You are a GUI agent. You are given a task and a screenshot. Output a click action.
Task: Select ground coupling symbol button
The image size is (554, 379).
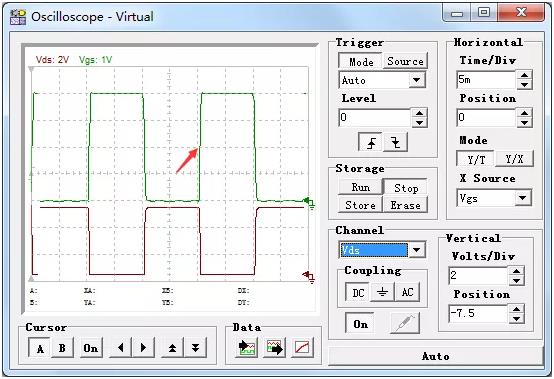382,292
